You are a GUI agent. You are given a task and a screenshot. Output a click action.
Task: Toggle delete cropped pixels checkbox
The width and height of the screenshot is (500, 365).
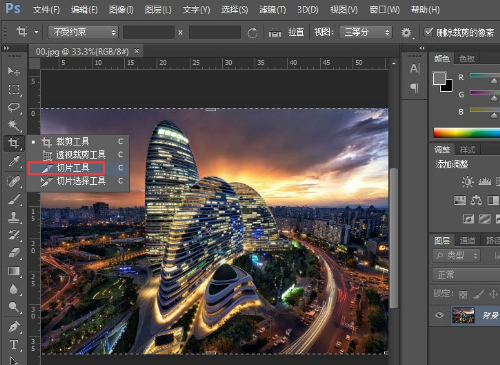[428, 32]
